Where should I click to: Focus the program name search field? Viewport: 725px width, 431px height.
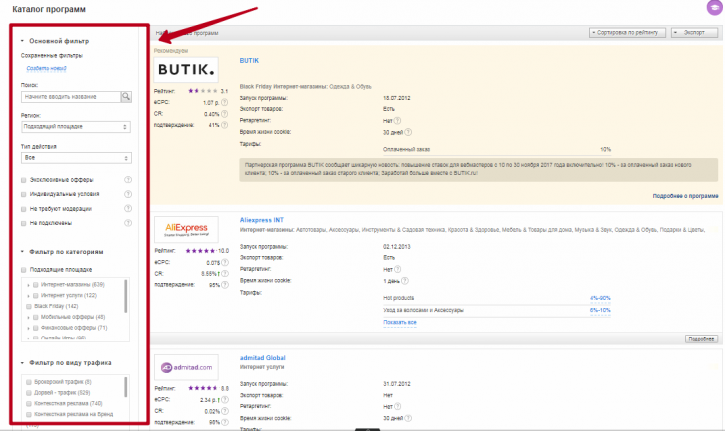pyautogui.click(x=71, y=97)
